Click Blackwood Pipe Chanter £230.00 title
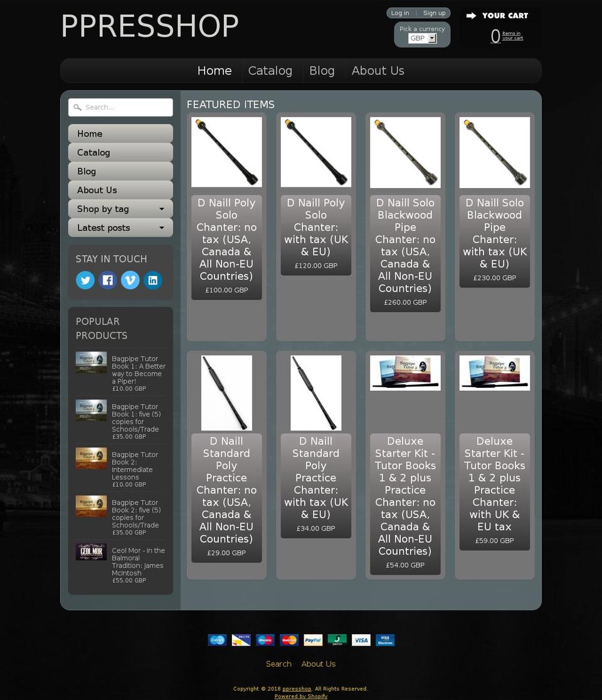 click(x=494, y=234)
